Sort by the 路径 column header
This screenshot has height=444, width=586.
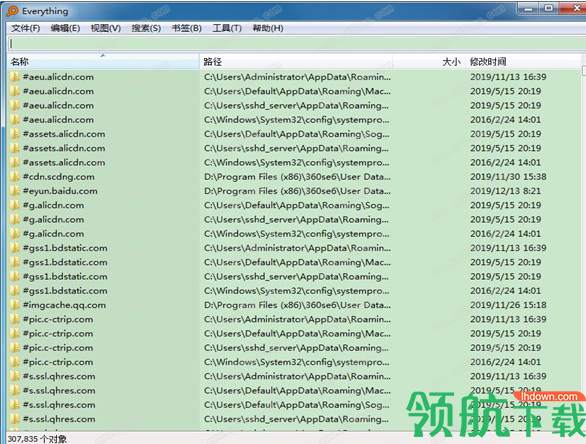click(x=296, y=62)
